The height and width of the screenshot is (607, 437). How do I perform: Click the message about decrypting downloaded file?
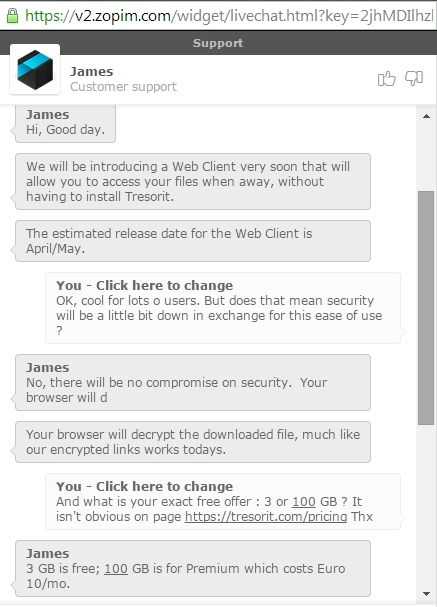193,442
